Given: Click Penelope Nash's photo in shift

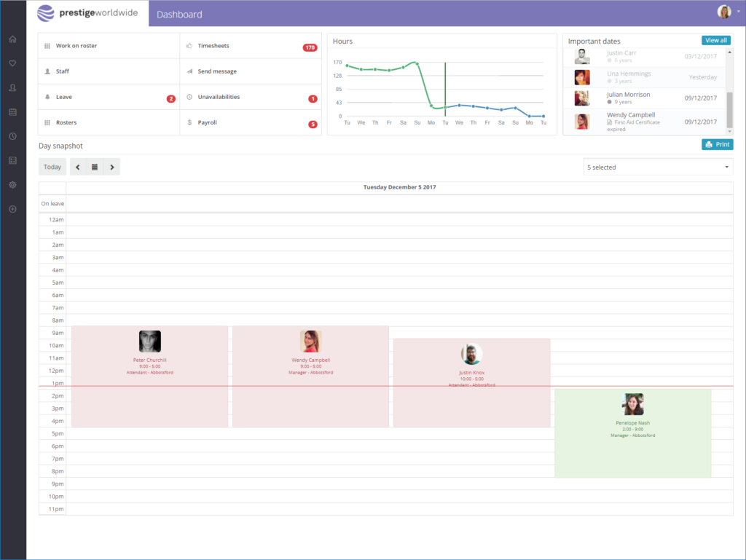Looking at the screenshot, I should click(633, 404).
